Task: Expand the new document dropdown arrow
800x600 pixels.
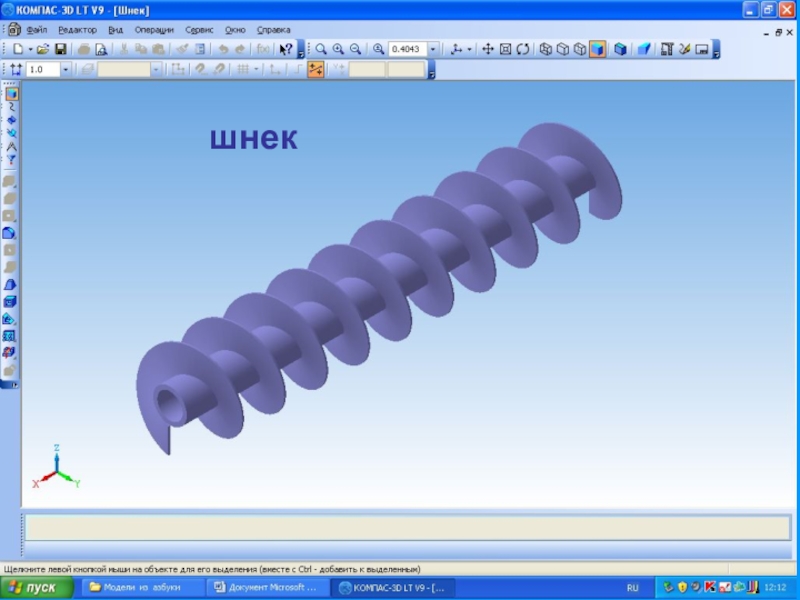Action: coord(30,49)
